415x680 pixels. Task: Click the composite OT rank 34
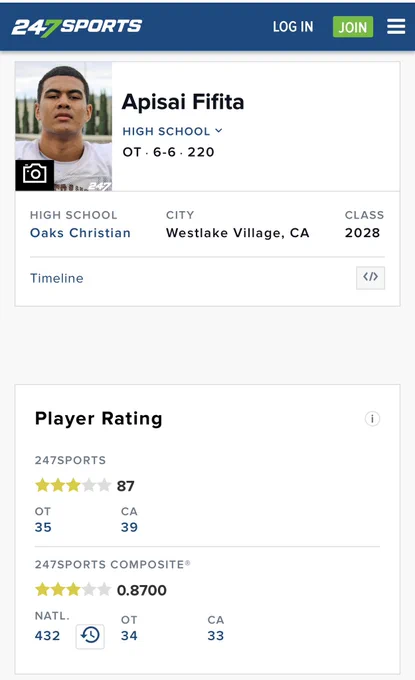(x=129, y=636)
